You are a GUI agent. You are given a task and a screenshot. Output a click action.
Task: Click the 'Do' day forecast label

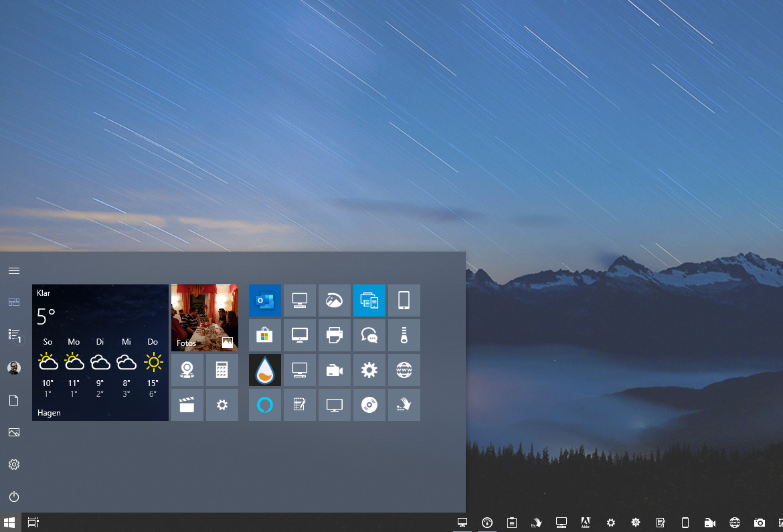point(153,342)
